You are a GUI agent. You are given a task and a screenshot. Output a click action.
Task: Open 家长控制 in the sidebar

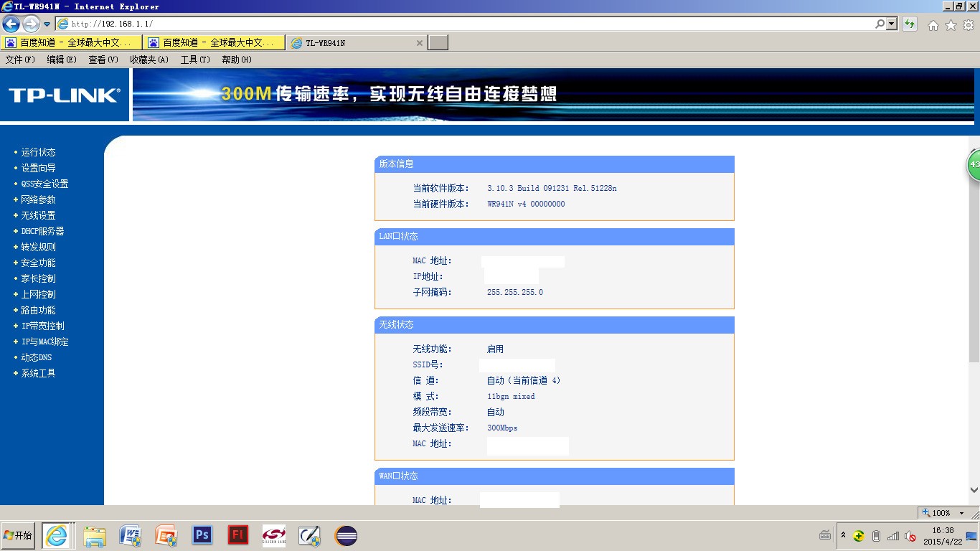click(38, 278)
